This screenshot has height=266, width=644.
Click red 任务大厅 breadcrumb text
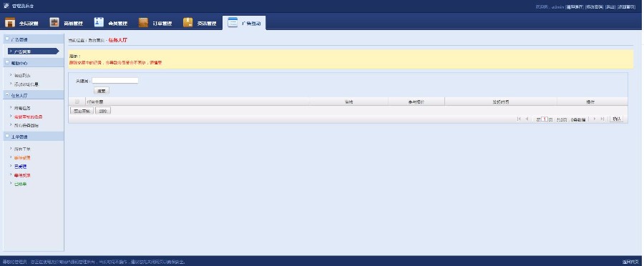pyautogui.click(x=118, y=40)
